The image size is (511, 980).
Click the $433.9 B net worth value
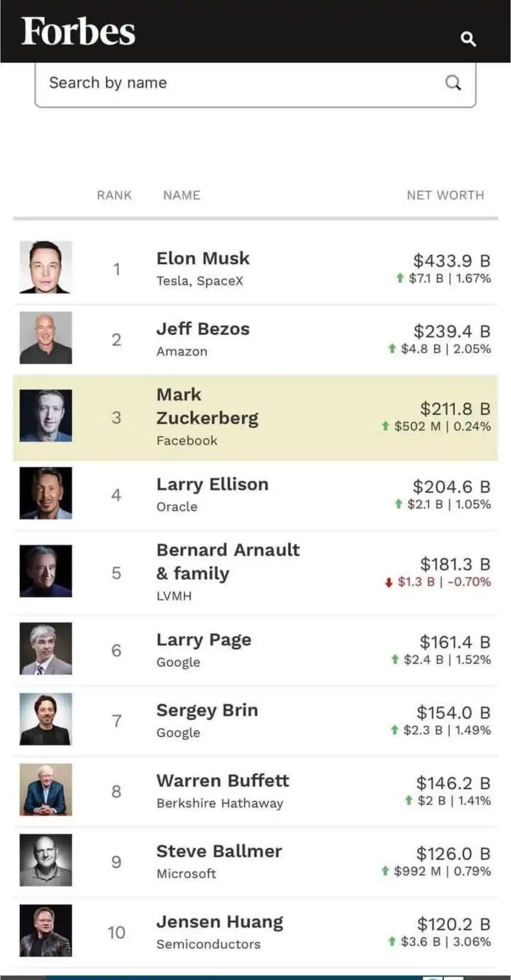[x=451, y=261]
